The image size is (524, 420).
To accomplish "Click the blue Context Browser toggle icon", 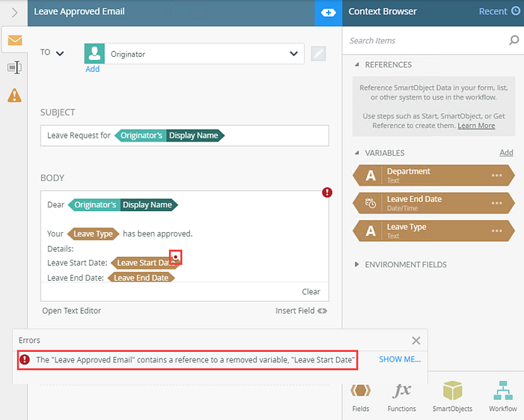I will [x=328, y=13].
